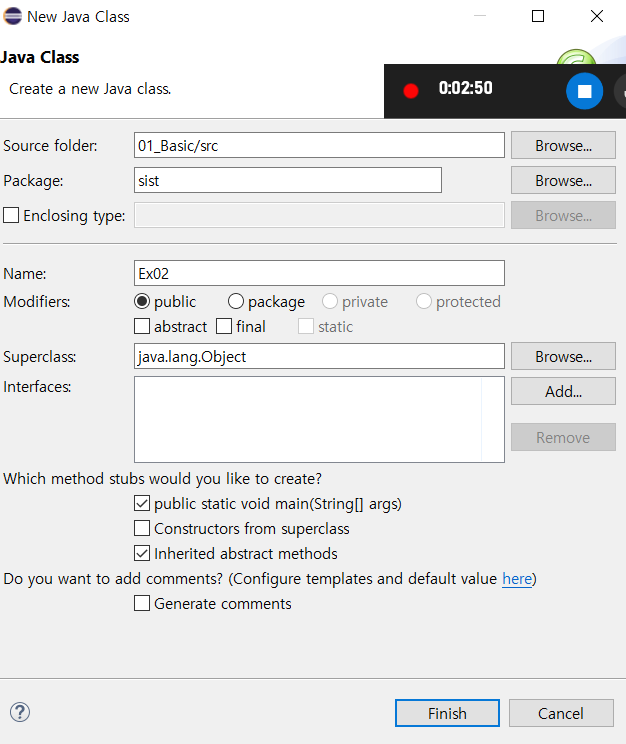Stop recording with the blue stop button
The image size is (626, 744).
pyautogui.click(x=584, y=91)
